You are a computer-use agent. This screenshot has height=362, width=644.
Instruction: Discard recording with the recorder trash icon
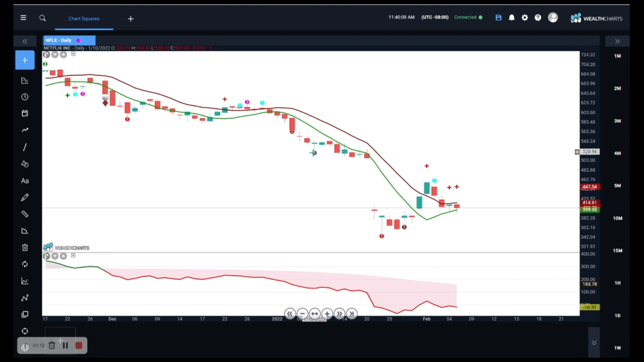tap(52, 346)
